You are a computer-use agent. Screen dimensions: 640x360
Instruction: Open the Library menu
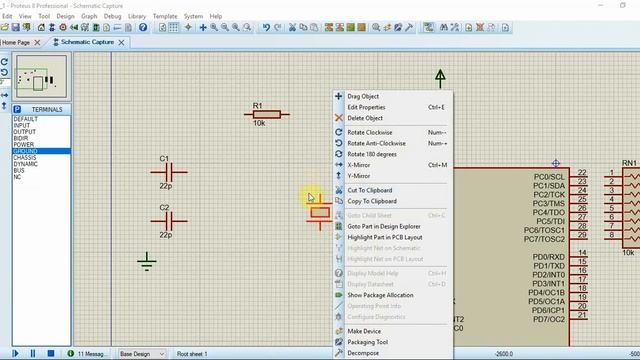(x=137, y=16)
